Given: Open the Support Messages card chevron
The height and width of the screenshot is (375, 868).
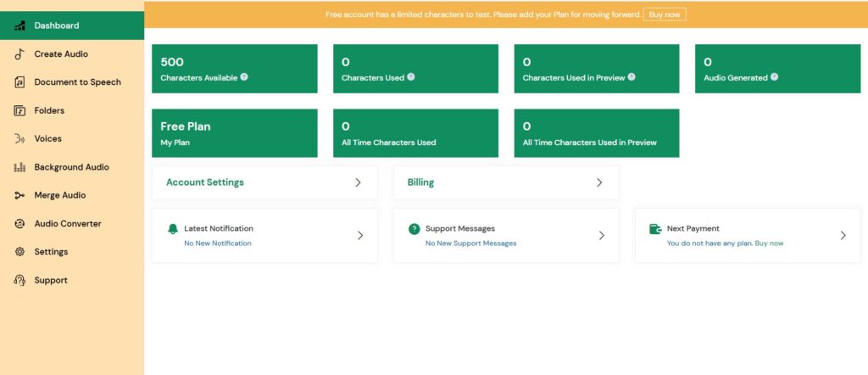Looking at the screenshot, I should [x=602, y=235].
